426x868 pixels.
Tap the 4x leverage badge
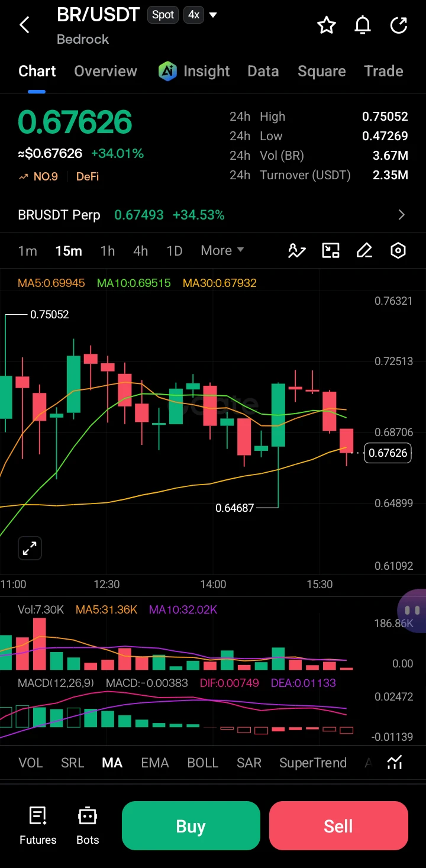pyautogui.click(x=193, y=15)
